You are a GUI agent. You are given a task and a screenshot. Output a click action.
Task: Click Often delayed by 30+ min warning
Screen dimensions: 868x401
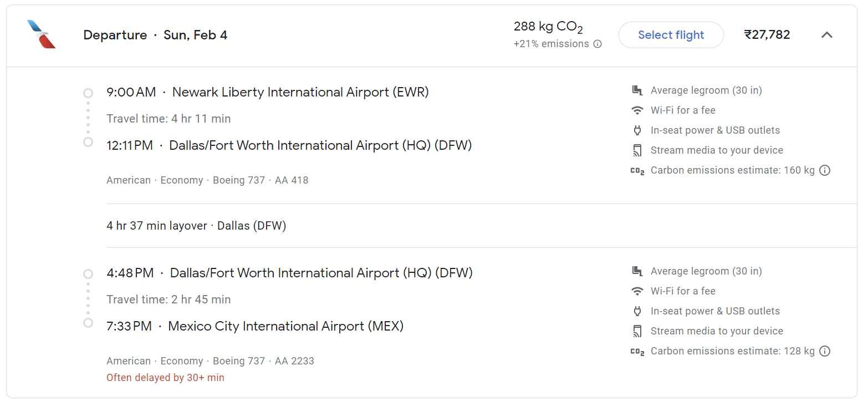pos(165,378)
